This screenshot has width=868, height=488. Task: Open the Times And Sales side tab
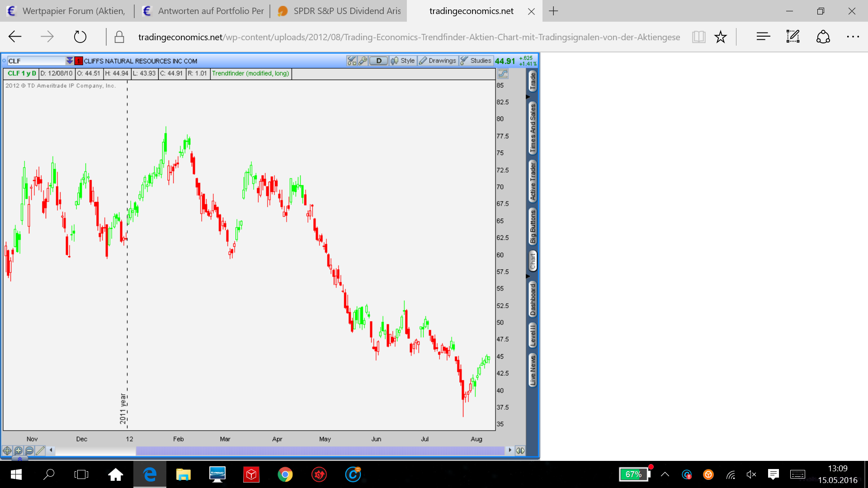[533, 128]
